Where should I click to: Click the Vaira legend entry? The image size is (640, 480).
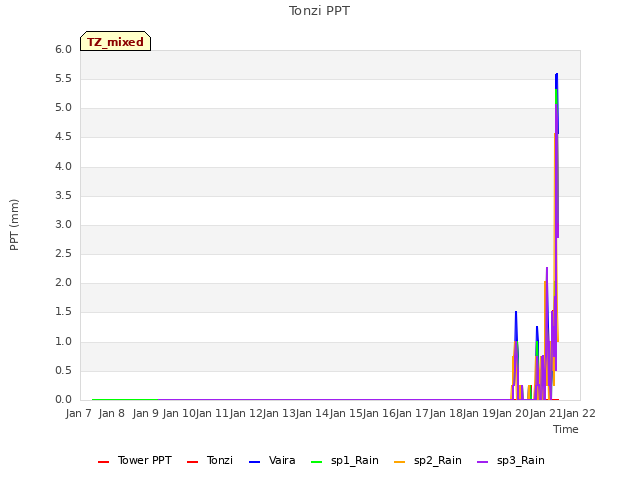tap(272, 460)
